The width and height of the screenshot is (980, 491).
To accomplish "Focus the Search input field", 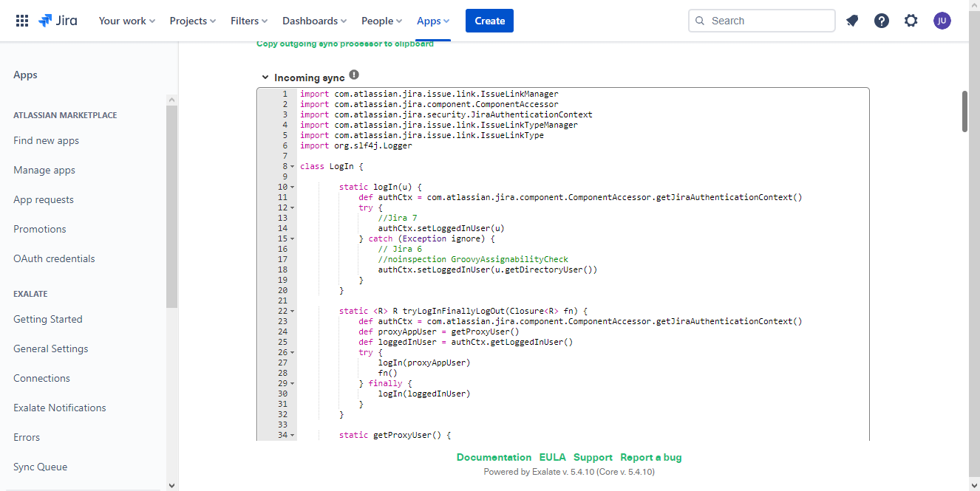I will 762,21.
